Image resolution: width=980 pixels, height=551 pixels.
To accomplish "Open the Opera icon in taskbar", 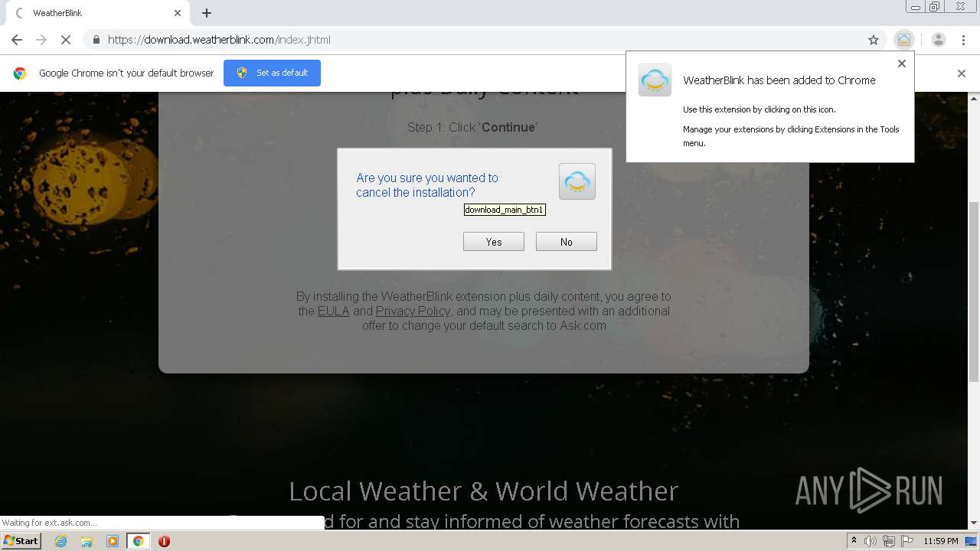I will [x=164, y=541].
